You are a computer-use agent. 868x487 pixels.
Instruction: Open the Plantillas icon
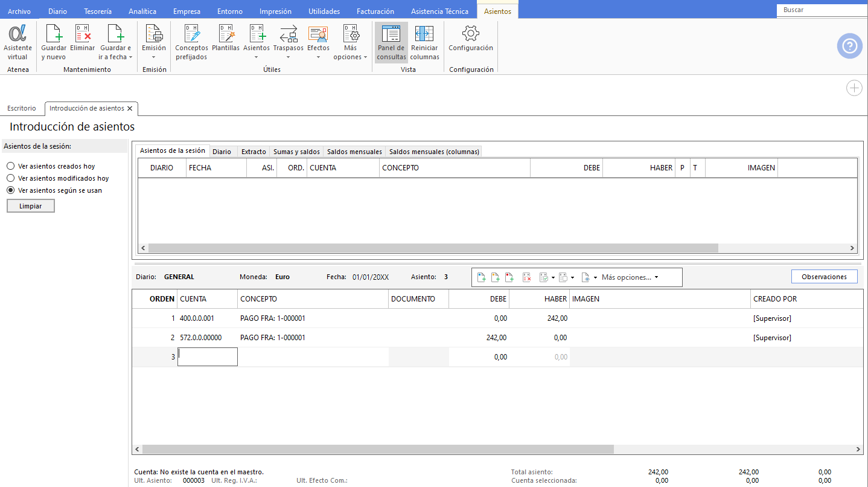(x=226, y=33)
